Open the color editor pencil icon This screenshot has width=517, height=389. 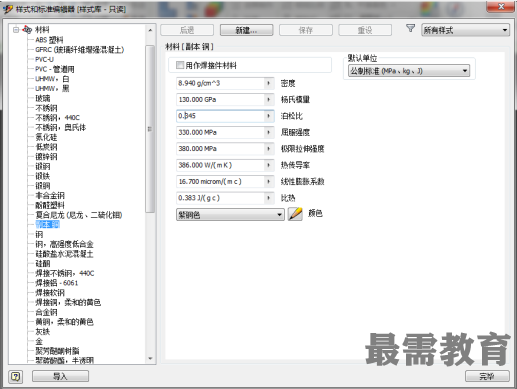click(x=295, y=214)
